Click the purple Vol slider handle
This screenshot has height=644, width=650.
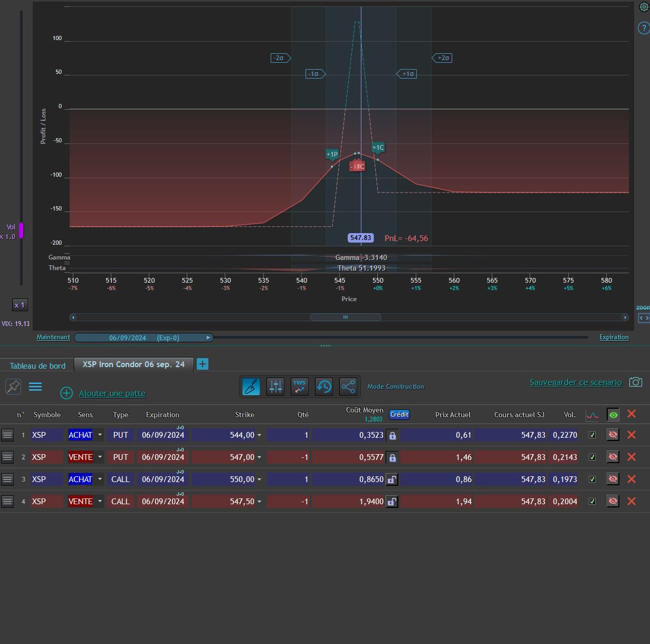click(22, 230)
